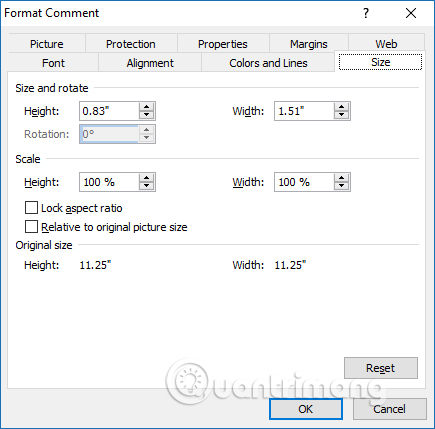Click Scale Width down arrow

(x=341, y=186)
